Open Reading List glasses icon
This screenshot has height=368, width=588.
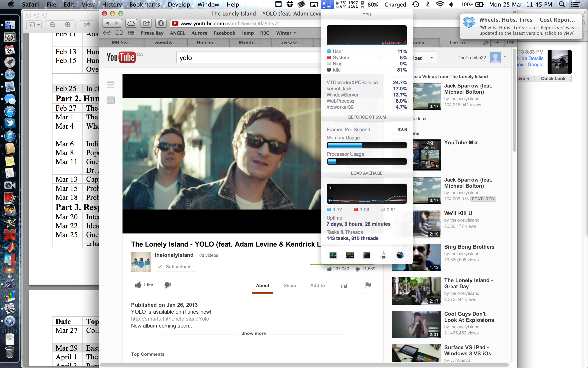click(x=106, y=33)
